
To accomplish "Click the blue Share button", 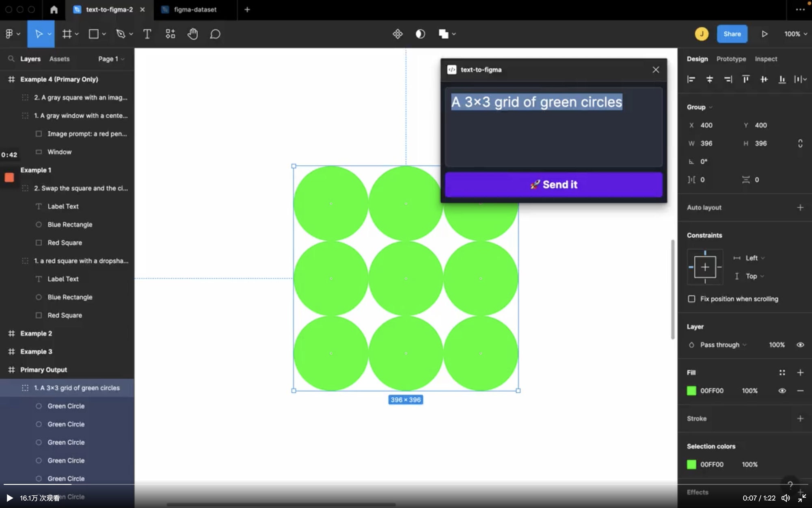I will click(x=732, y=34).
